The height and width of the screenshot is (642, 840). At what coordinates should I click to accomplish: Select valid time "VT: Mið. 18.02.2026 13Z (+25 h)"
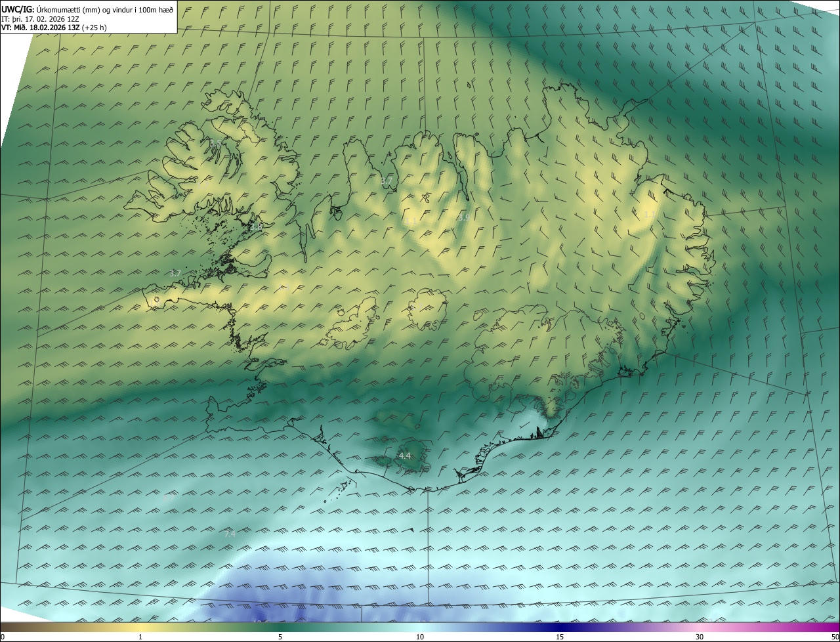tap(54, 28)
